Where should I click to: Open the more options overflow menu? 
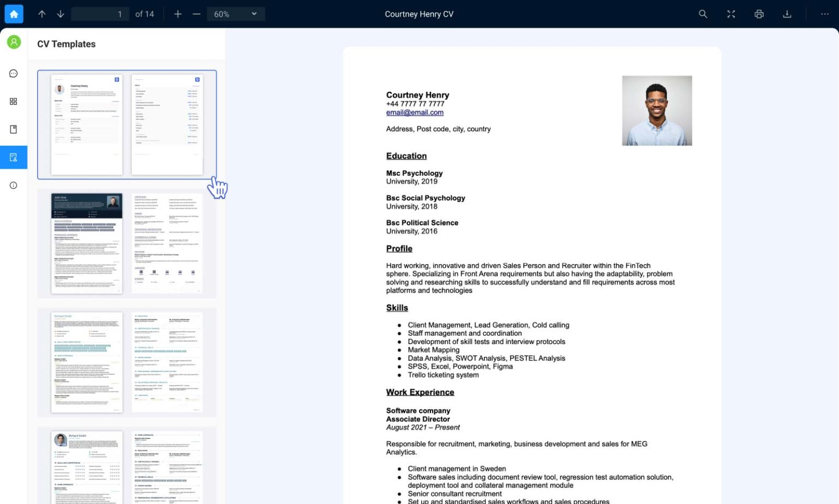click(x=825, y=14)
